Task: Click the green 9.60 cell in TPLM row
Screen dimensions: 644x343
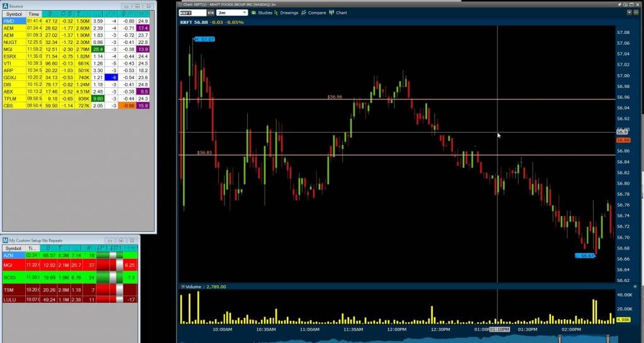Action: (x=97, y=99)
